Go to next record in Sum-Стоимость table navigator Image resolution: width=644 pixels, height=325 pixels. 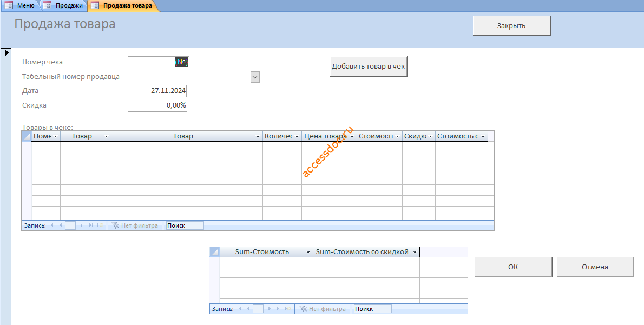(269, 309)
